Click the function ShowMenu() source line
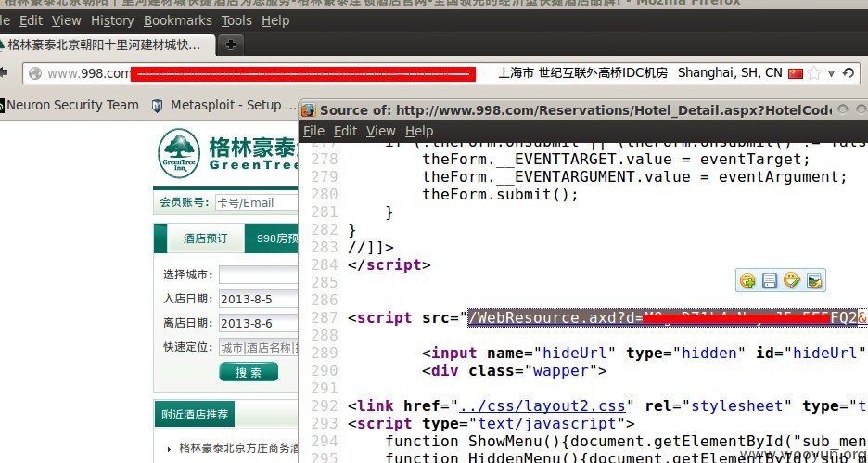 (626, 442)
